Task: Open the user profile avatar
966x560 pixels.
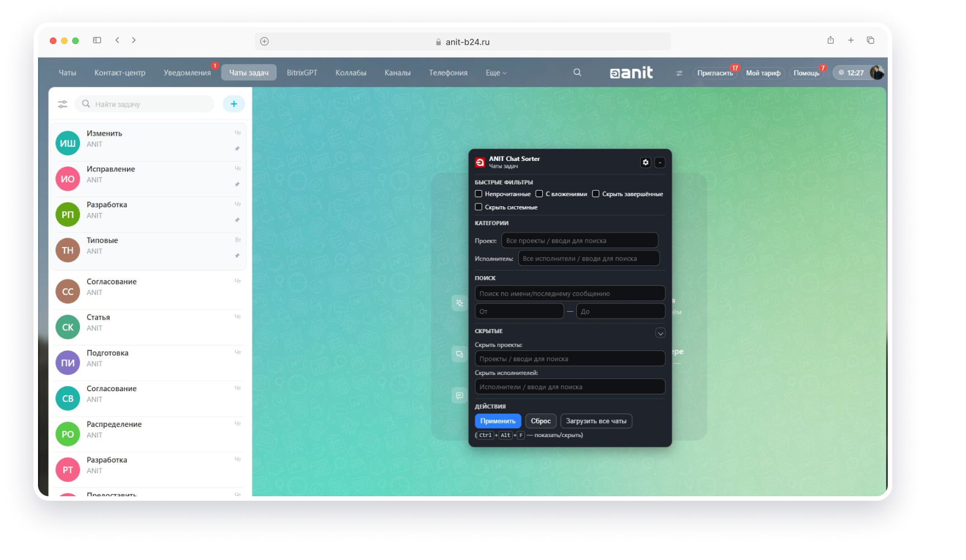Action: click(x=877, y=73)
